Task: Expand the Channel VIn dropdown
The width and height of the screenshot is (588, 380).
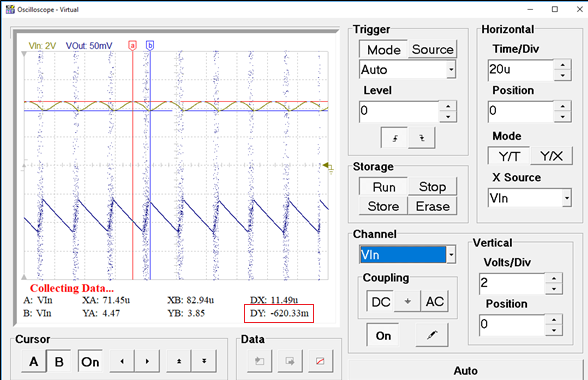Action: pos(451,255)
